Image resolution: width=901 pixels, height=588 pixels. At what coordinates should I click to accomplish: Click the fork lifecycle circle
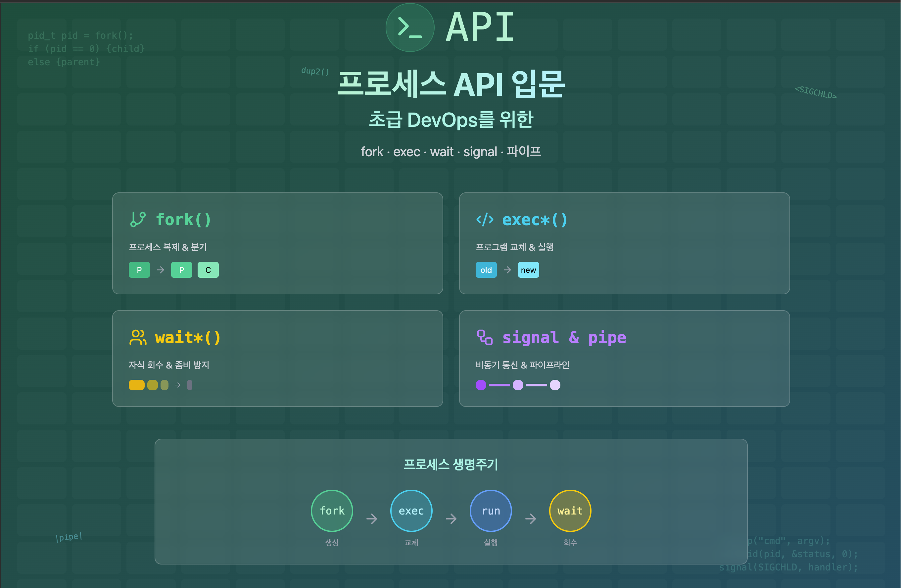332,511
